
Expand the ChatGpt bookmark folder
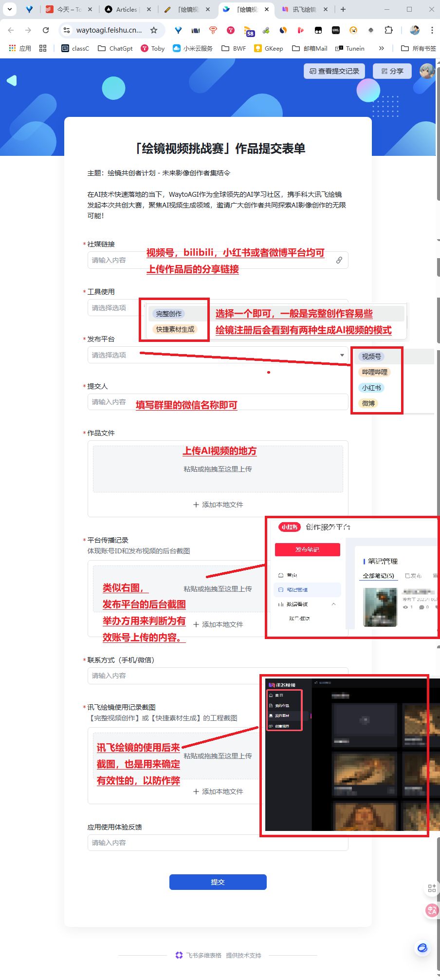(x=115, y=48)
